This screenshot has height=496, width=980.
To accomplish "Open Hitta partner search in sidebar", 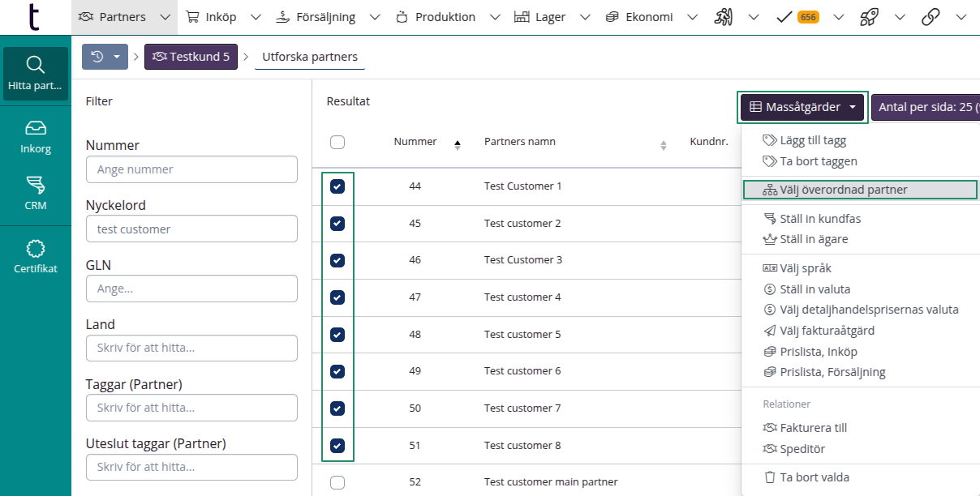I will [35, 73].
